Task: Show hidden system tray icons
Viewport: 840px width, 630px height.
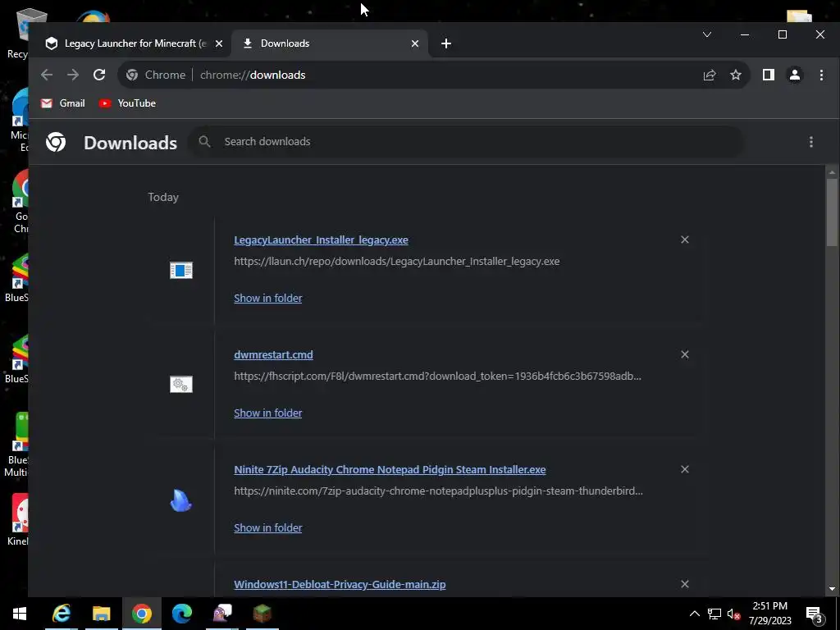Action: tap(694, 614)
